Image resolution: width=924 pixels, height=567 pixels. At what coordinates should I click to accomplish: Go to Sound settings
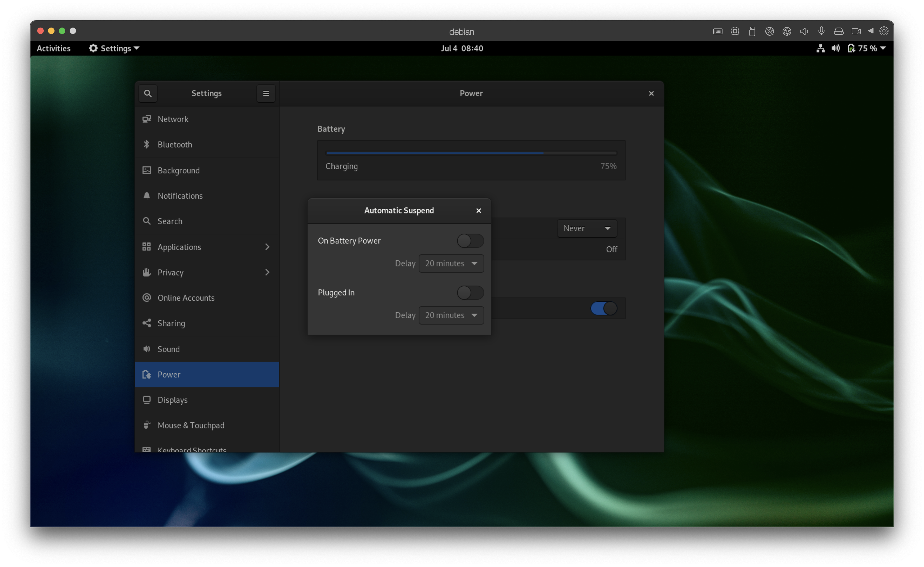pos(207,349)
